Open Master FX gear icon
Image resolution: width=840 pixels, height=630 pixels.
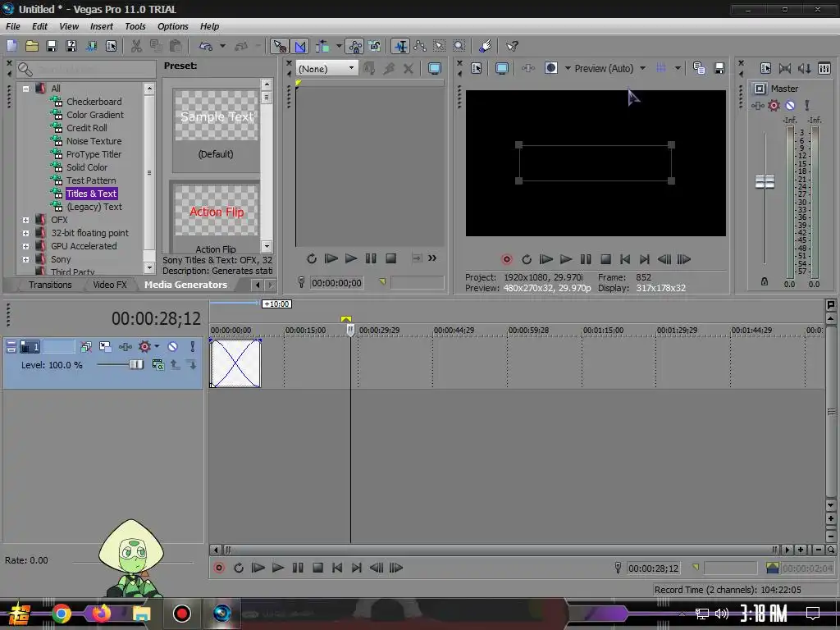(774, 106)
